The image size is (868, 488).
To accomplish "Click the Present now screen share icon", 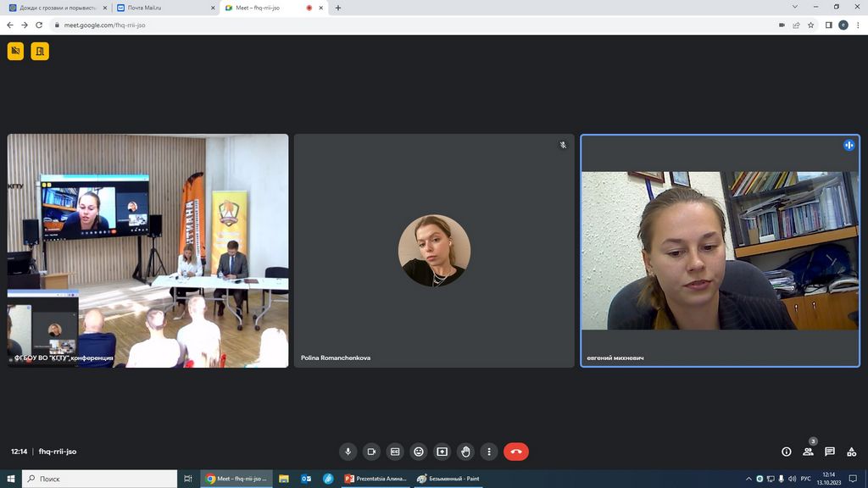I will pos(442,452).
